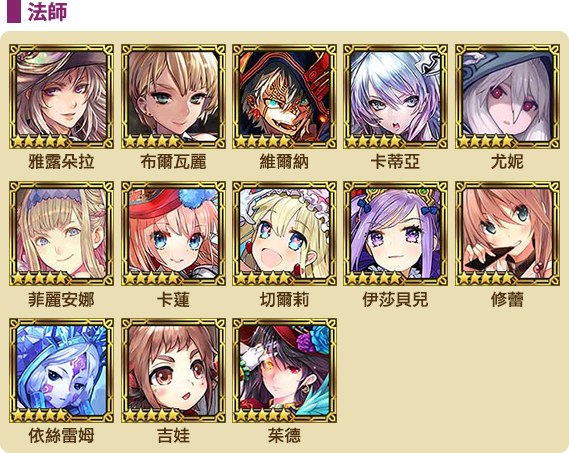Select the 雅露朵拉 character portrait

[x=61, y=97]
